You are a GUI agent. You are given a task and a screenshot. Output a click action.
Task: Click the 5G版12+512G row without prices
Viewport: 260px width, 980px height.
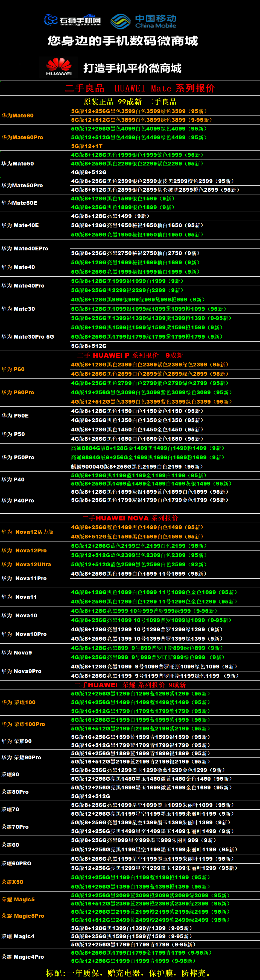tap(165, 797)
